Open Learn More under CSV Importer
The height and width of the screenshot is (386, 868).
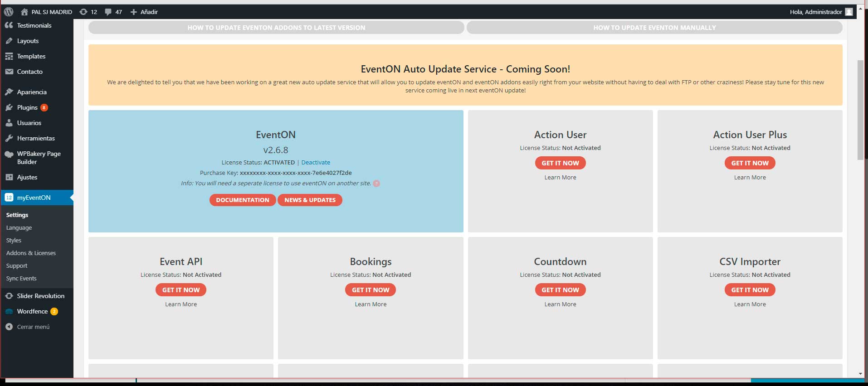[750, 304]
